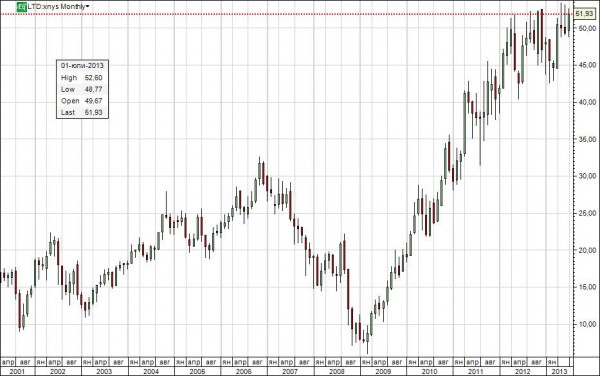600x376 pixels.
Task: Click the Low 48,77 row
Action: (x=82, y=89)
